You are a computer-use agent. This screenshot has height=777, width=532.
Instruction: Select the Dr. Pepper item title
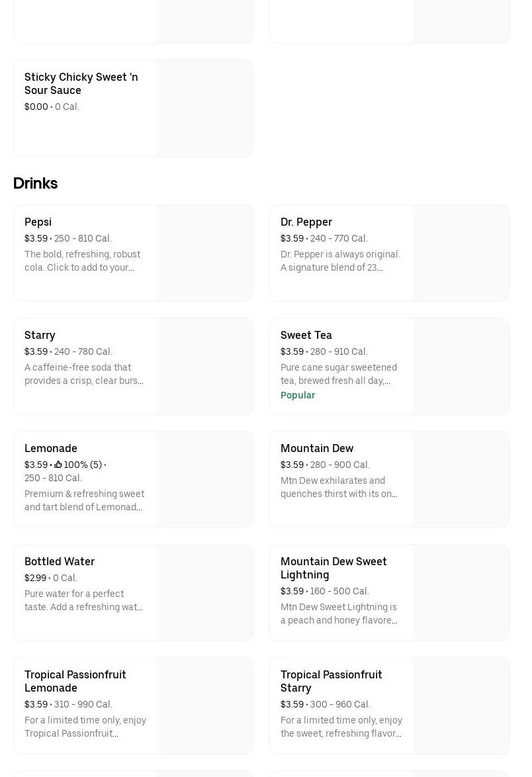click(306, 222)
